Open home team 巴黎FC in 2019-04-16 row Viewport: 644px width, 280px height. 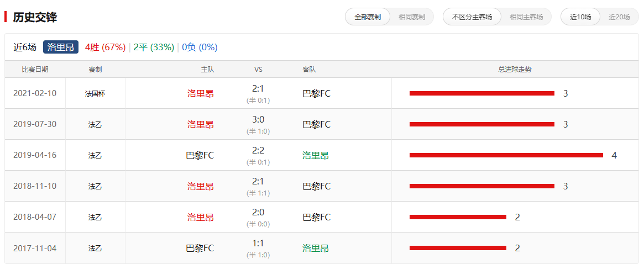(x=200, y=156)
